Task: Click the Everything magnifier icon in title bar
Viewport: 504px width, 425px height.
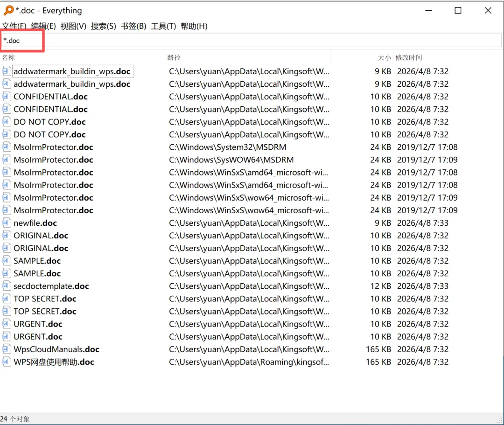Action: (x=8, y=10)
